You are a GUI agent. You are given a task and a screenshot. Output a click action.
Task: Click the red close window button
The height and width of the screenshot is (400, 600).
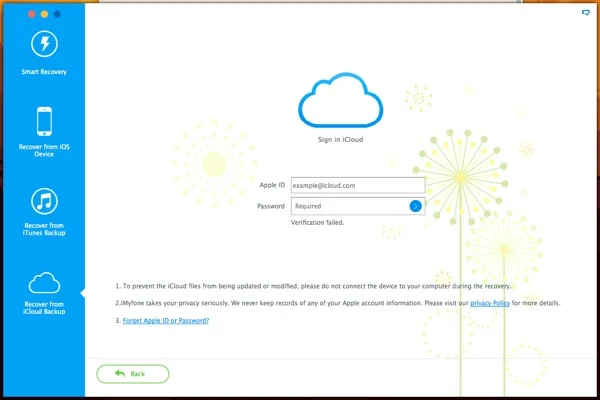click(x=32, y=14)
